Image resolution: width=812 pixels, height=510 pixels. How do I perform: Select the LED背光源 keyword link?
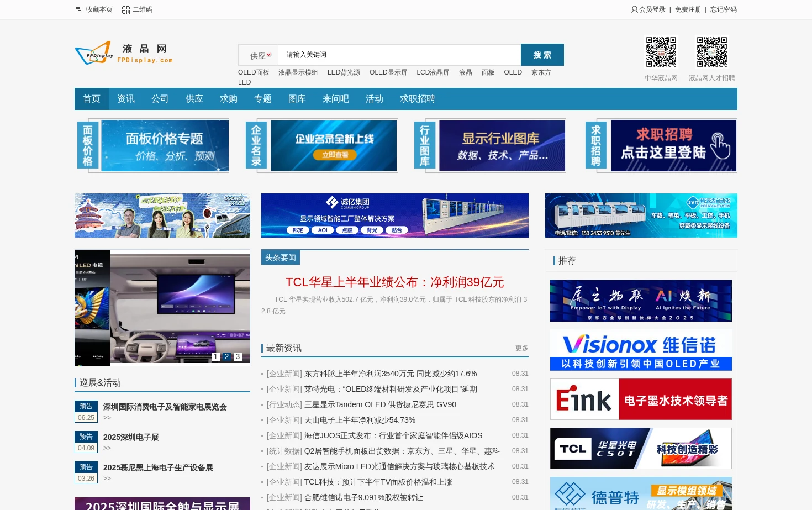tap(344, 72)
